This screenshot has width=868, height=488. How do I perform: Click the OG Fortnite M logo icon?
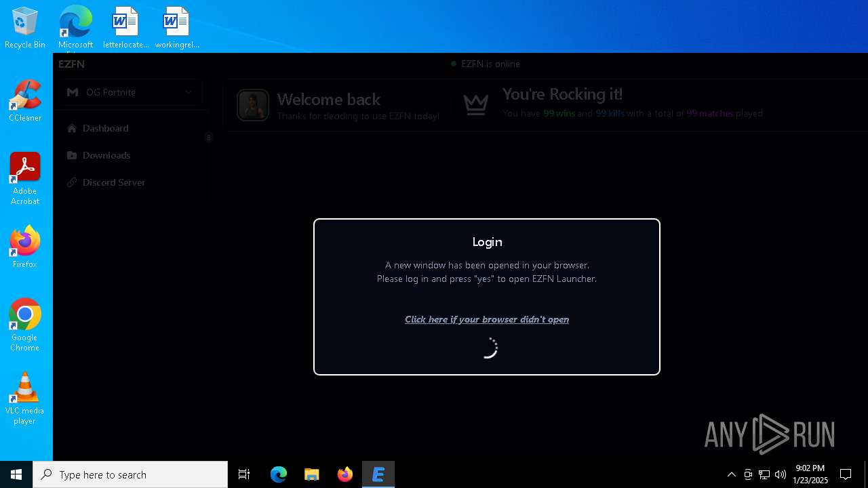[x=73, y=92]
